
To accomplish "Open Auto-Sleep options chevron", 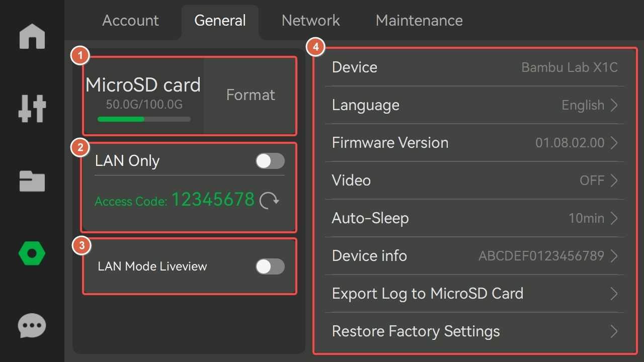I will (614, 218).
